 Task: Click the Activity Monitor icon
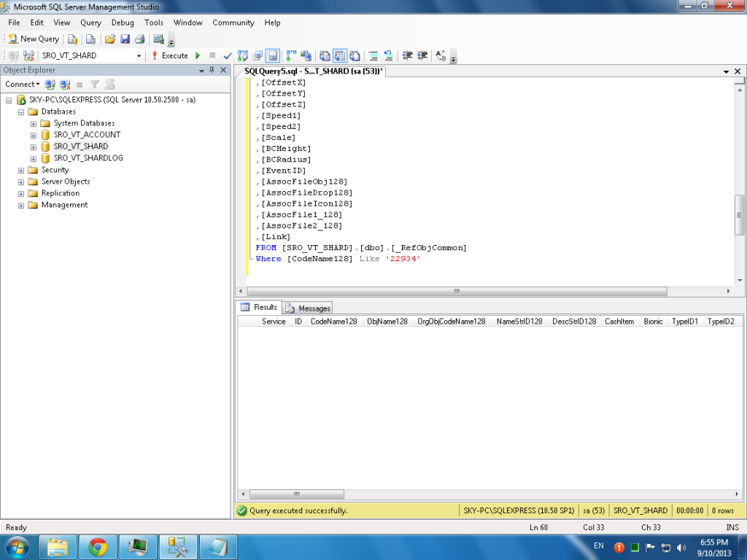click(x=158, y=39)
